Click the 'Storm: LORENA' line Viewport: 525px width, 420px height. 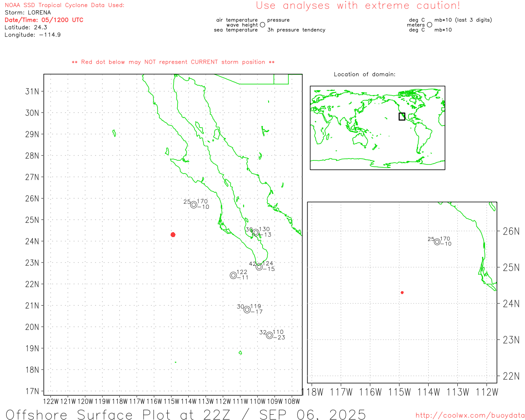(x=28, y=13)
